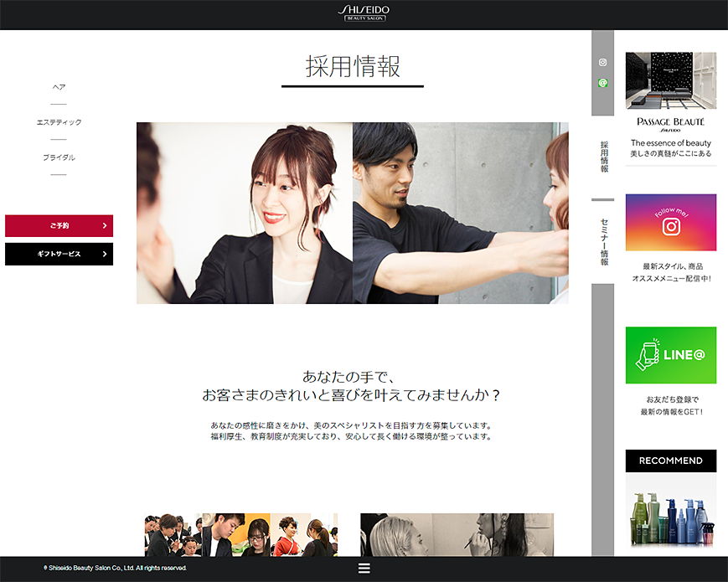
Task: Click the Shiseido Beauty Salon logo
Action: [363, 13]
